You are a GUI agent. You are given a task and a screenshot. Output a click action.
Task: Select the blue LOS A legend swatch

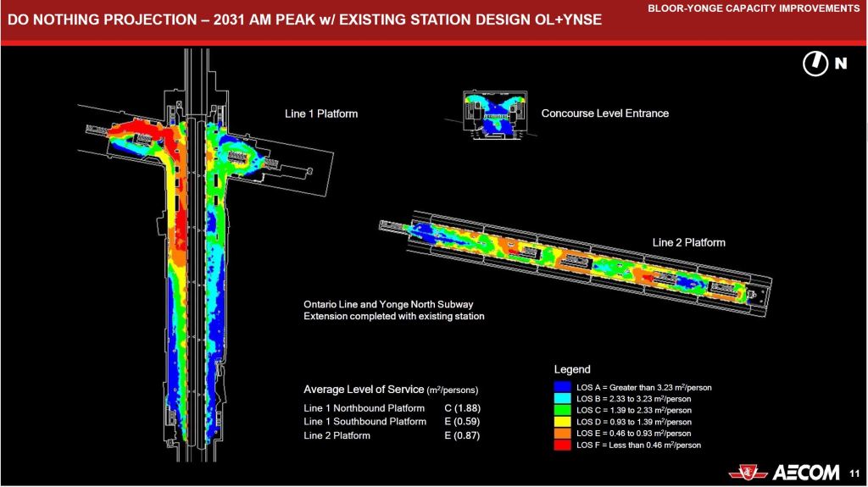point(563,387)
